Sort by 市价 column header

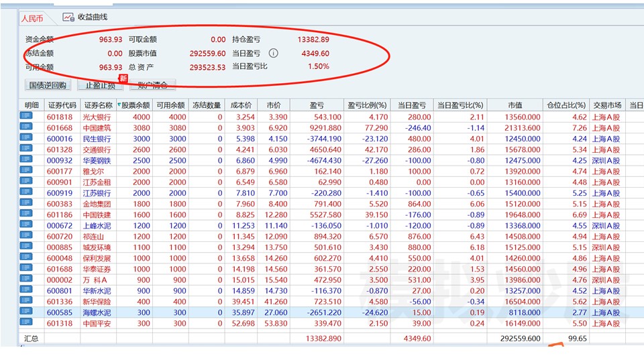pyautogui.click(x=274, y=105)
